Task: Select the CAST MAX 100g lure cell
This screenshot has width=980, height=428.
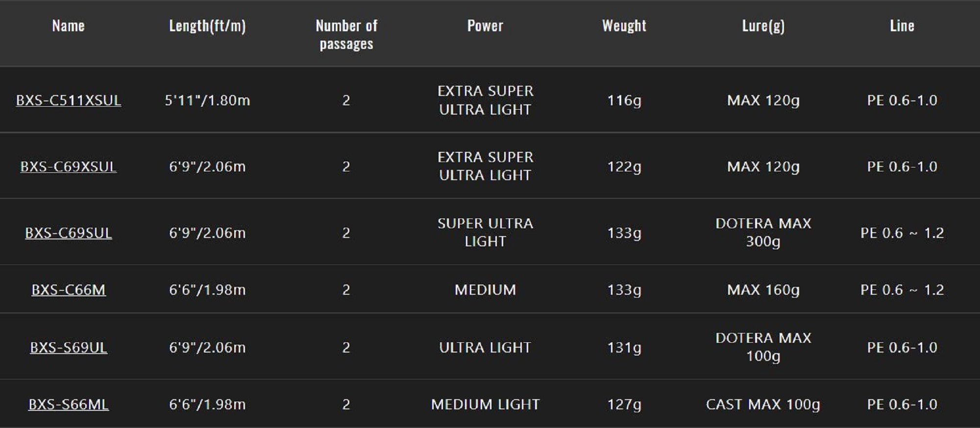Action: pos(763,404)
